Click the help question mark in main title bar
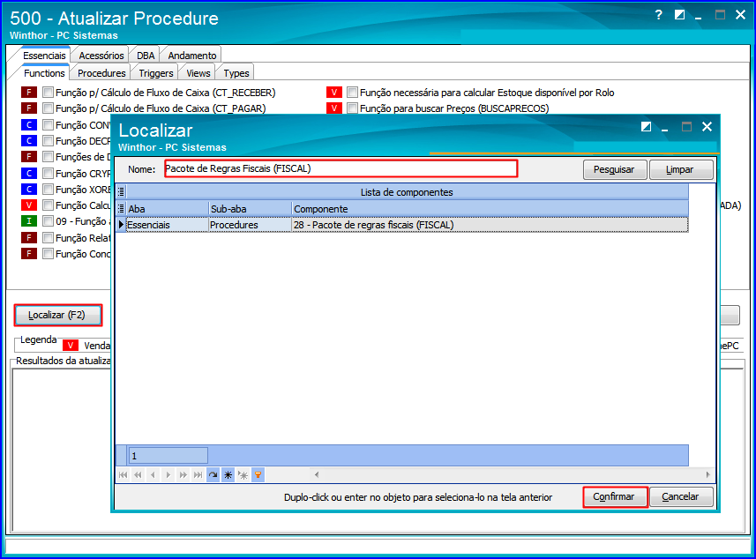Image resolution: width=756 pixels, height=559 pixels. coord(659,15)
